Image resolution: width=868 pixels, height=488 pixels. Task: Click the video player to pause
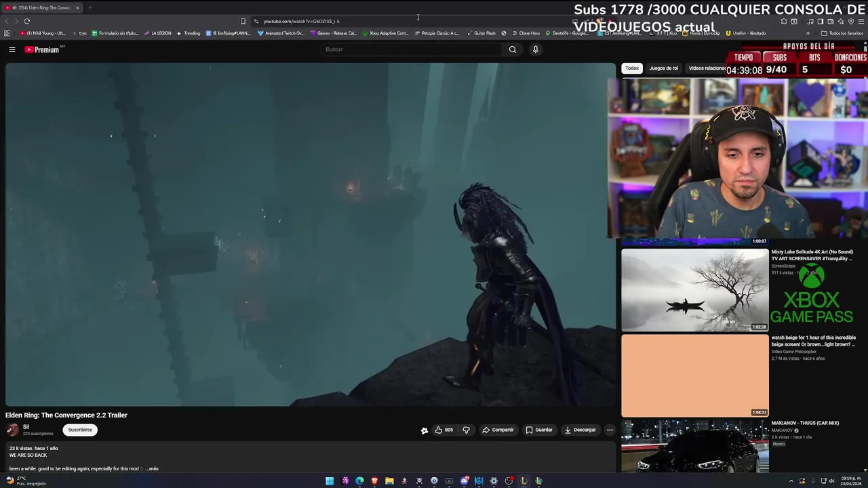[311, 235]
